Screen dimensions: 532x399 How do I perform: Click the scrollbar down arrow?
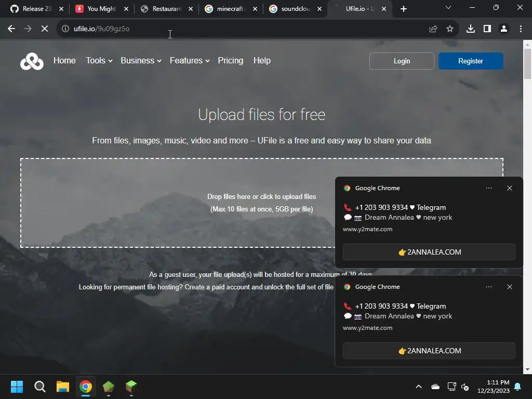coord(527,369)
